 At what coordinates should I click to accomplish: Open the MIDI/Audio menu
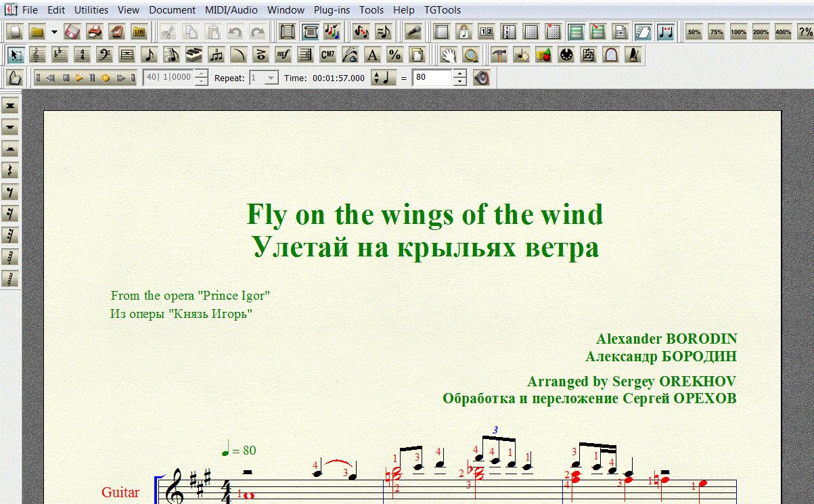236,10
